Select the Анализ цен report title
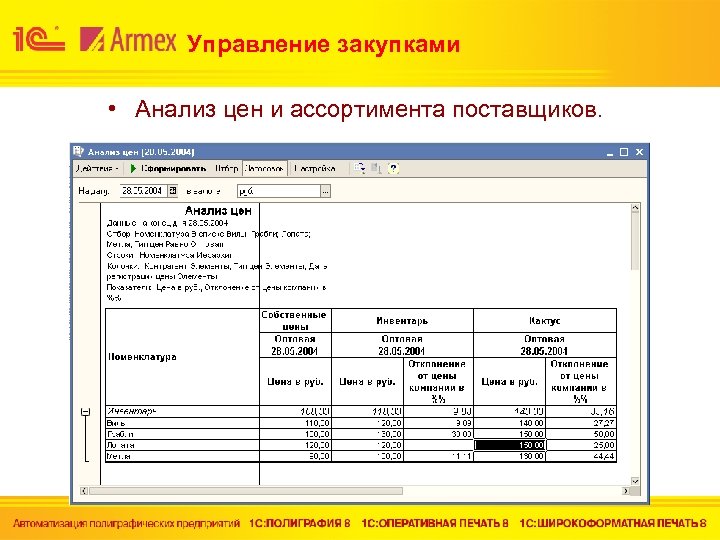Viewport: 720px width, 540px height. [x=218, y=211]
